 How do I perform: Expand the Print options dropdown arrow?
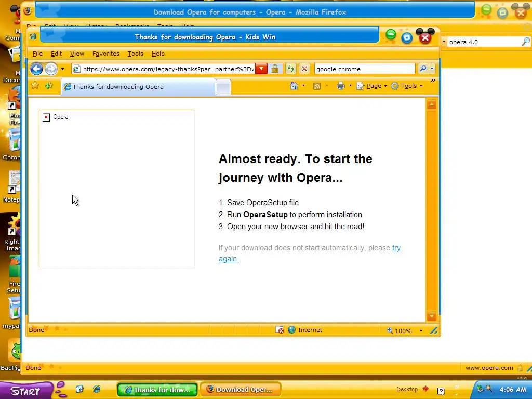350,86
